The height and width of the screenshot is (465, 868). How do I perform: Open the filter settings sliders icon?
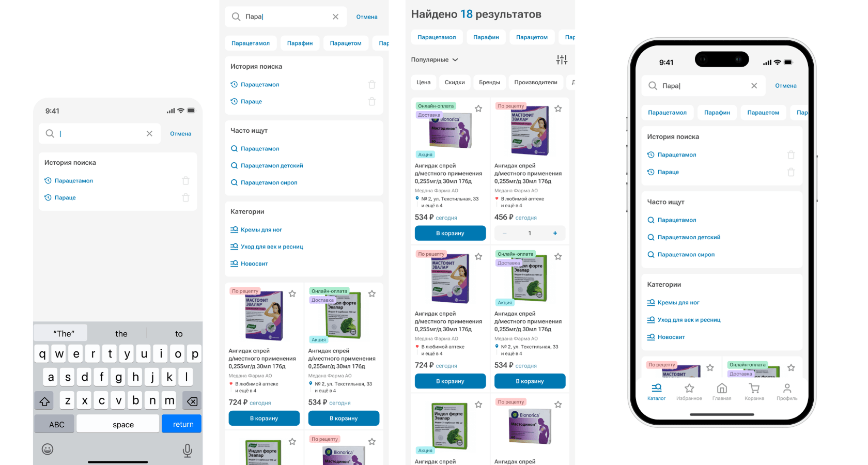[x=562, y=60]
